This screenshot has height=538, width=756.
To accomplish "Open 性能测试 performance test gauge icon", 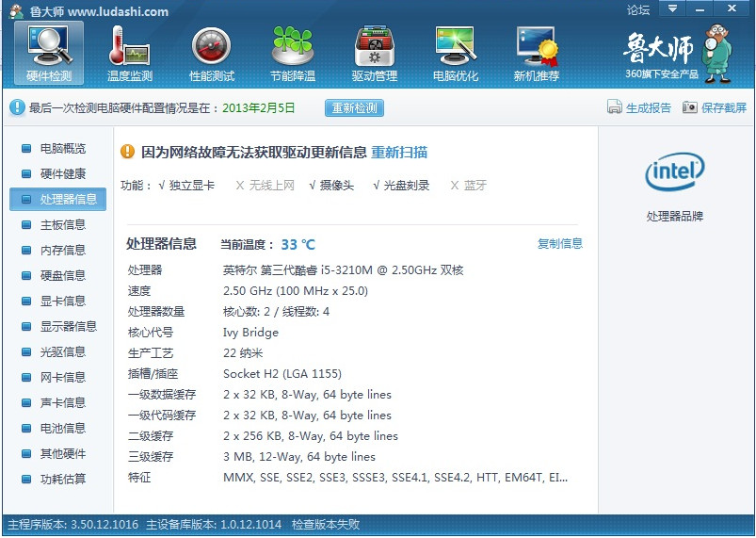I will tap(212, 53).
